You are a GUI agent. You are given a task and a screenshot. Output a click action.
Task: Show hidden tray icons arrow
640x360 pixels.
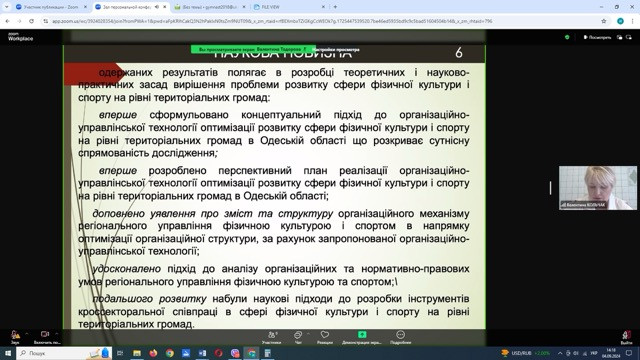tap(560, 353)
